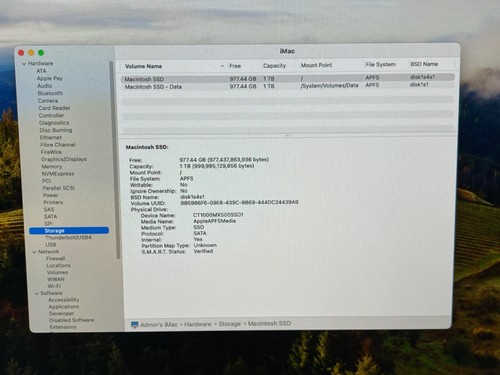Click the CT1000MX500SSD1 device name
Viewport: 500px width, 375px height.
[218, 215]
